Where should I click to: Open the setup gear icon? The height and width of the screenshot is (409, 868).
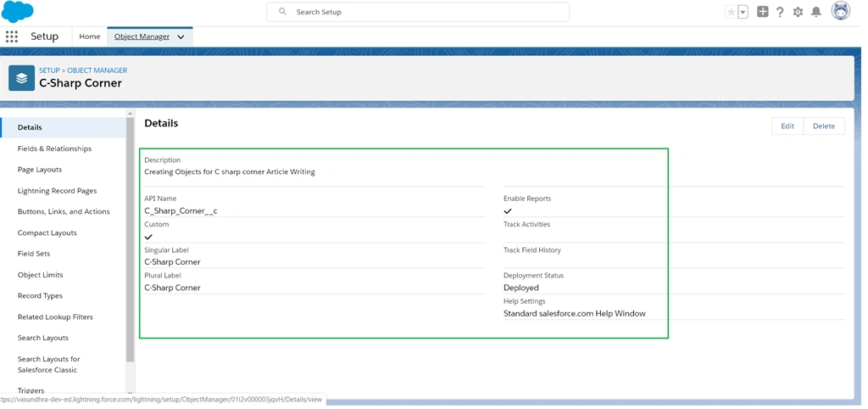point(798,12)
